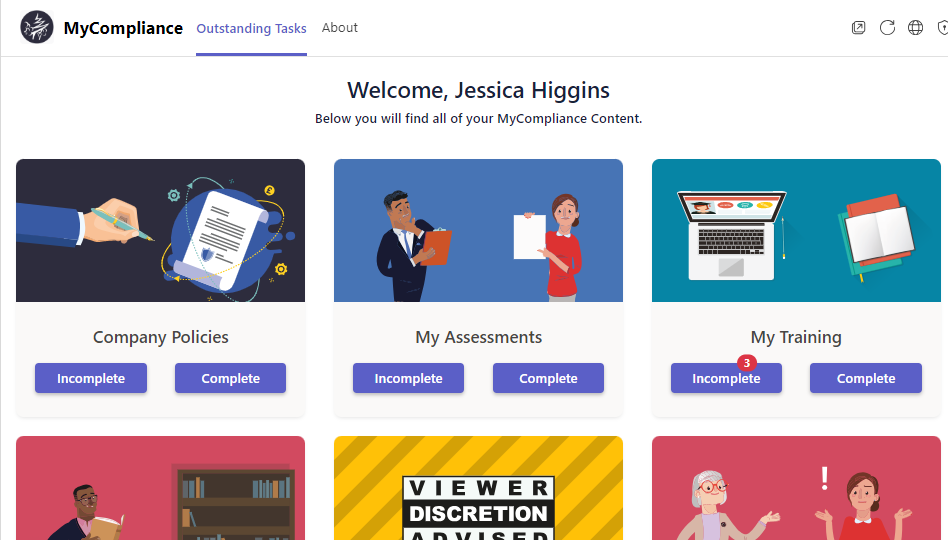Image resolution: width=948 pixels, height=540 pixels.
Task: Select the My Assessments card image
Action: [478, 230]
